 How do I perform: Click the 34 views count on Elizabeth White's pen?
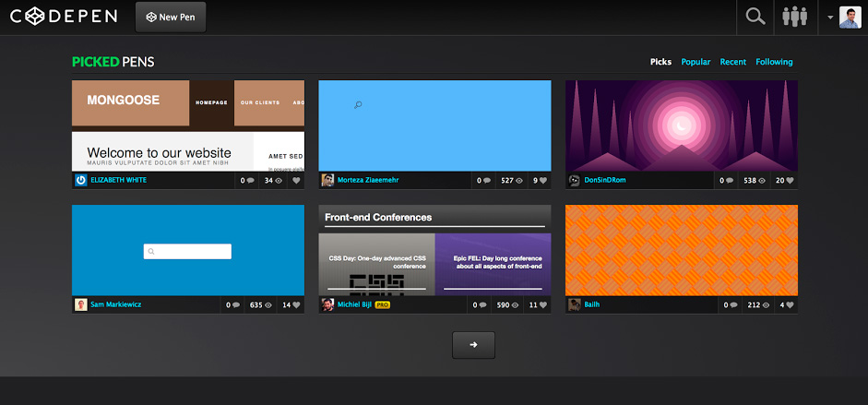tap(273, 181)
